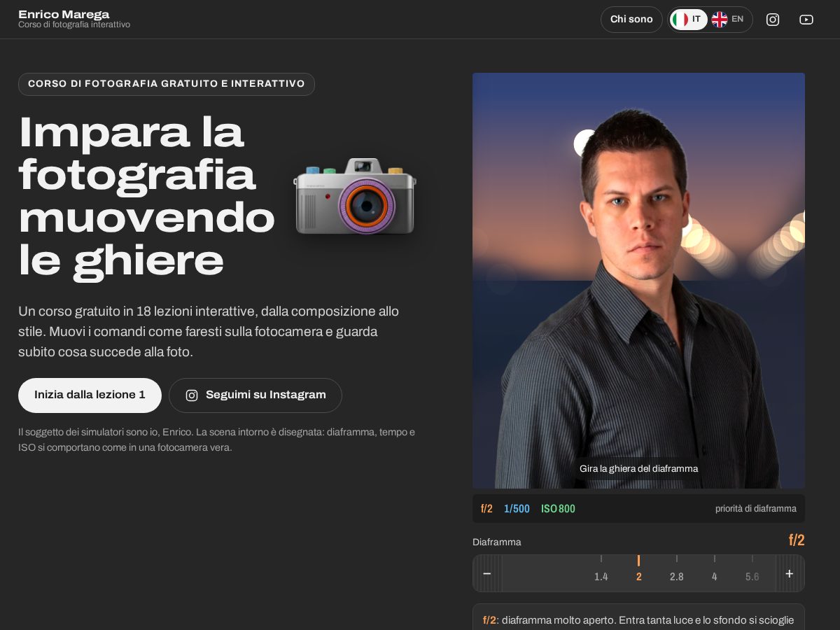
Task: Click the f/2 readout in the status bar
Action: 486,509
